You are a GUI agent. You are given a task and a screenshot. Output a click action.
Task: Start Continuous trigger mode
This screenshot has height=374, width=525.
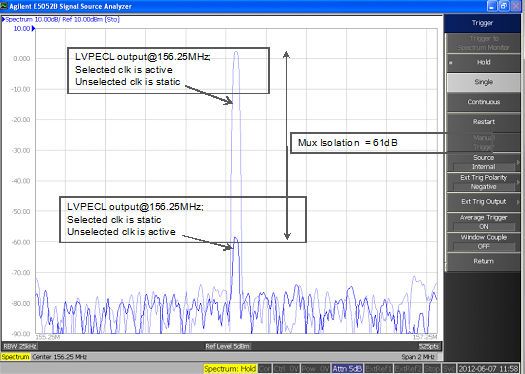[x=483, y=102]
